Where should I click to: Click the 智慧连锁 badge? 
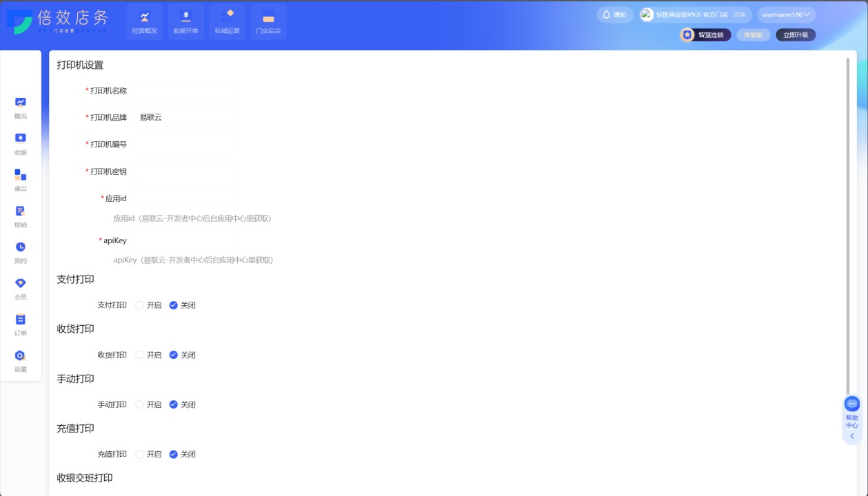706,34
